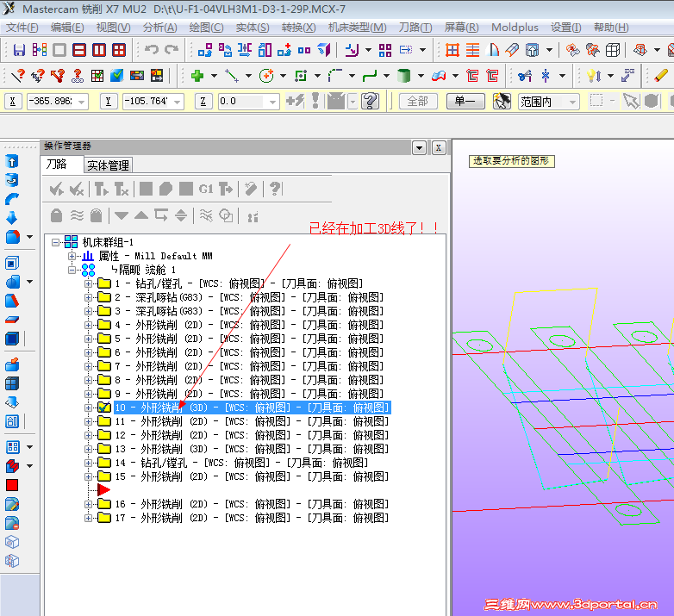Screen dimensions: 674x616
Task: Click the yellow light bulb icon
Action: [594, 76]
